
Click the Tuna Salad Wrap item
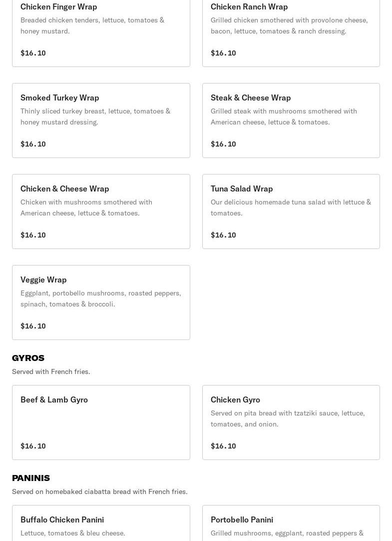coord(291,211)
